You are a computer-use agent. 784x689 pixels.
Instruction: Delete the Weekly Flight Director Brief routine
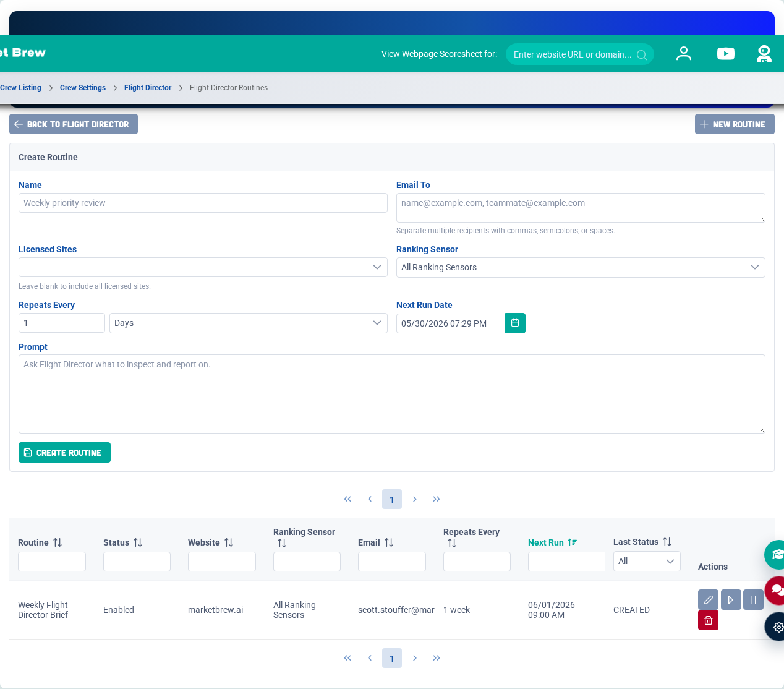pyautogui.click(x=708, y=620)
